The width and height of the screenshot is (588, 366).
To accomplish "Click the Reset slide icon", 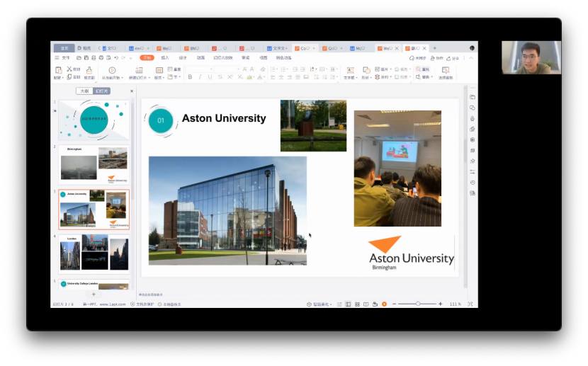I will 170,69.
